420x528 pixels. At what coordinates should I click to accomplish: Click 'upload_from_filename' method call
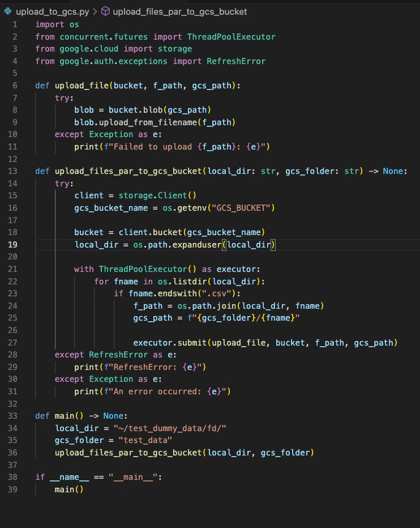[148, 122]
